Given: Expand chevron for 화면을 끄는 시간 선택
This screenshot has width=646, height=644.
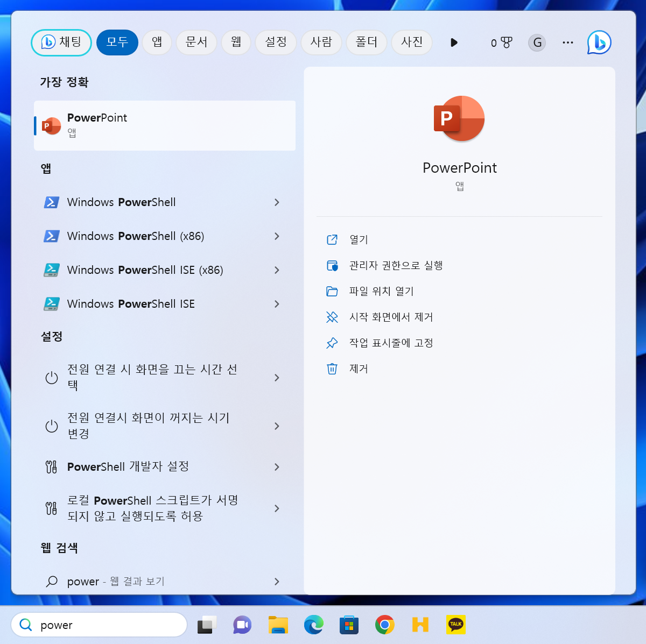Looking at the screenshot, I should point(277,378).
